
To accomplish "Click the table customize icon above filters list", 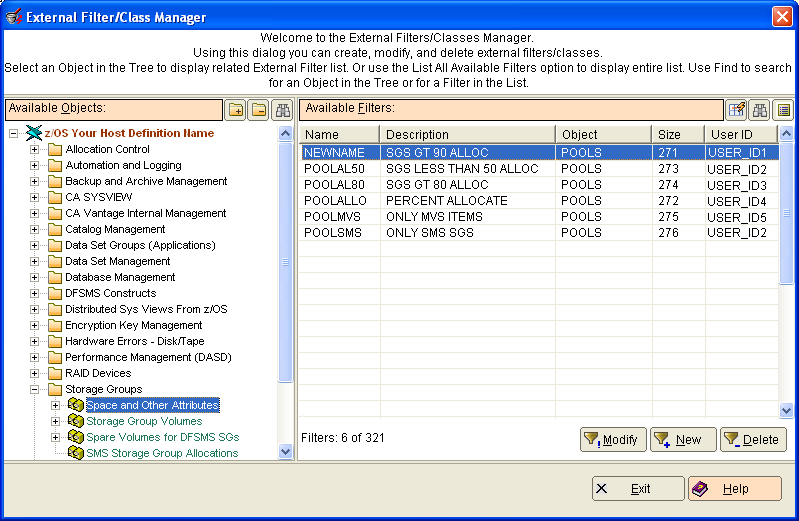I will [x=738, y=110].
